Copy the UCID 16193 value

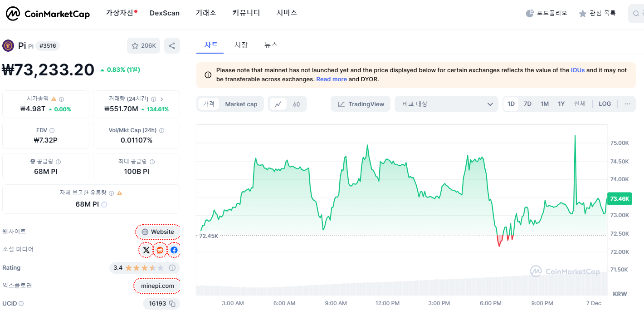(x=172, y=304)
